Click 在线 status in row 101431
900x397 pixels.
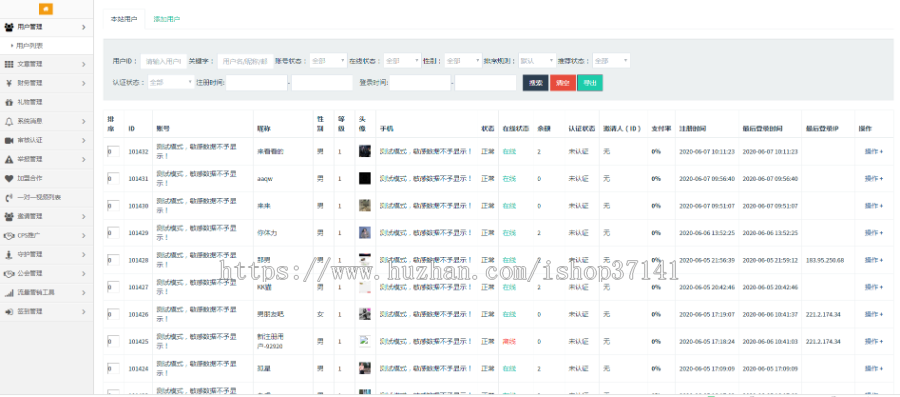(x=509, y=178)
